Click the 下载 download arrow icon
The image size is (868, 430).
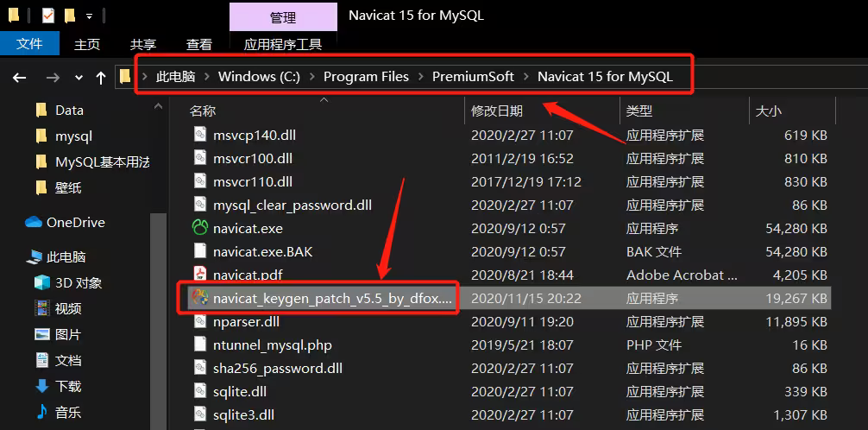pyautogui.click(x=42, y=386)
